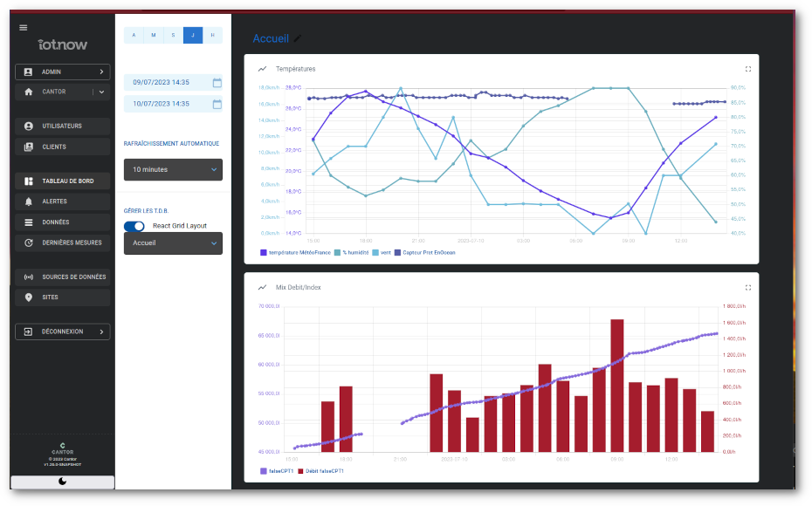Viewport: 812px width, 506px height.
Task: Click the Déconnexion button
Action: [63, 332]
